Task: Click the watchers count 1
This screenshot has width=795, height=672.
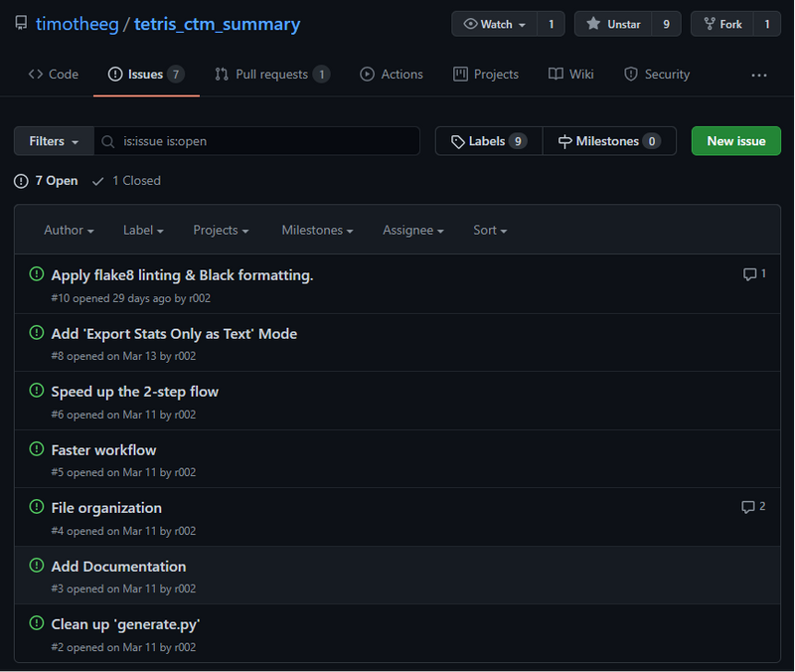Action: (x=552, y=24)
